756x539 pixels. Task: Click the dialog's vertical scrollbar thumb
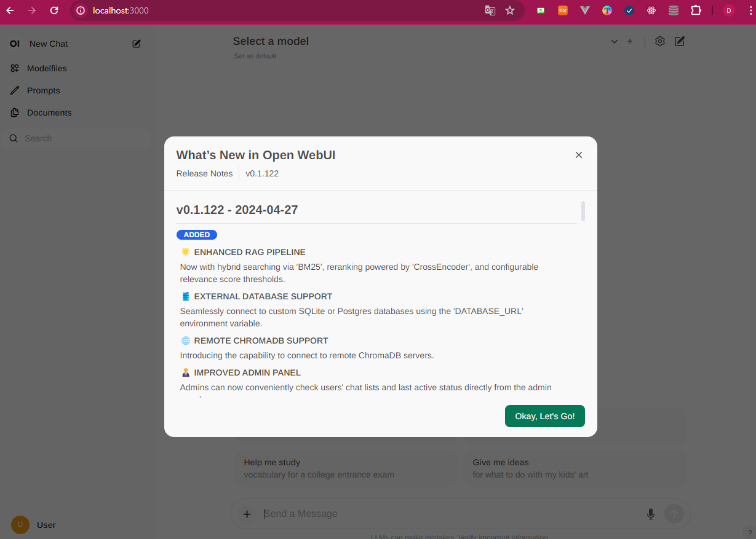[583, 211]
